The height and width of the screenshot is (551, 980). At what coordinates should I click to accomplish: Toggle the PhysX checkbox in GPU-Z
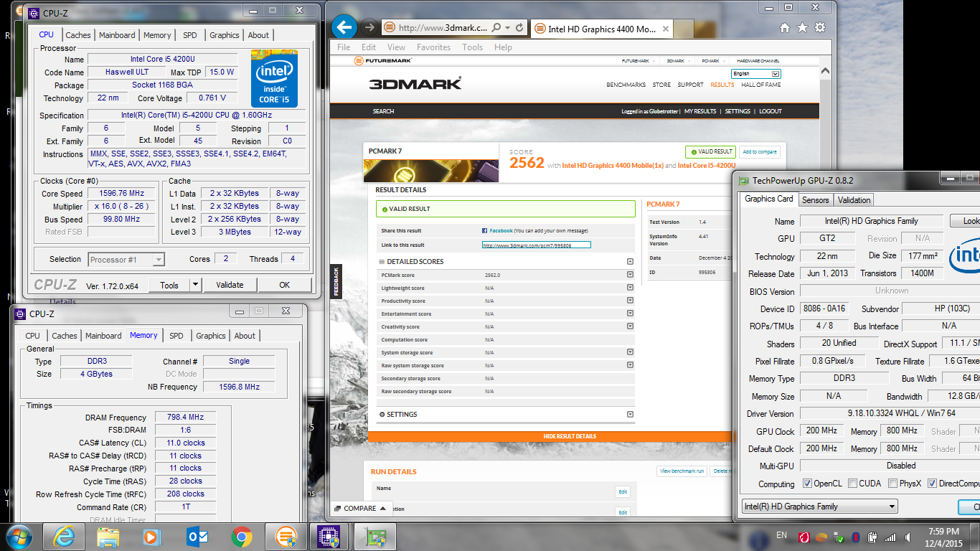tap(892, 484)
